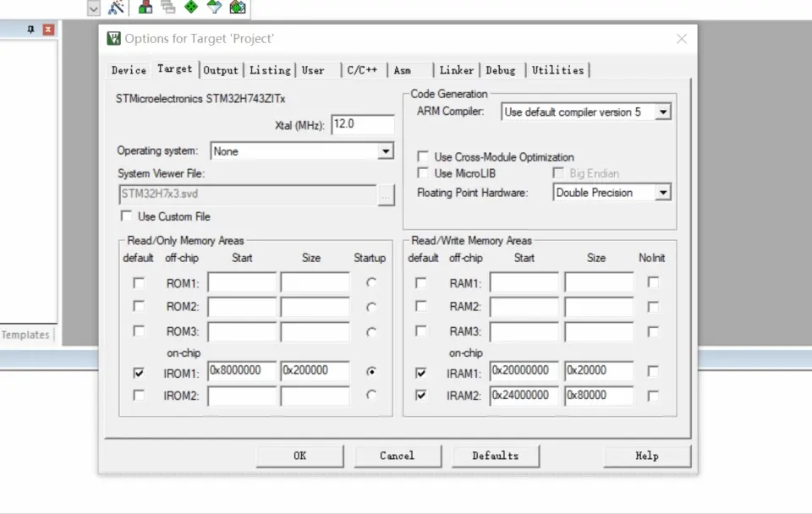The width and height of the screenshot is (812, 514).
Task: Check the ROM1 default checkbox
Action: click(138, 282)
